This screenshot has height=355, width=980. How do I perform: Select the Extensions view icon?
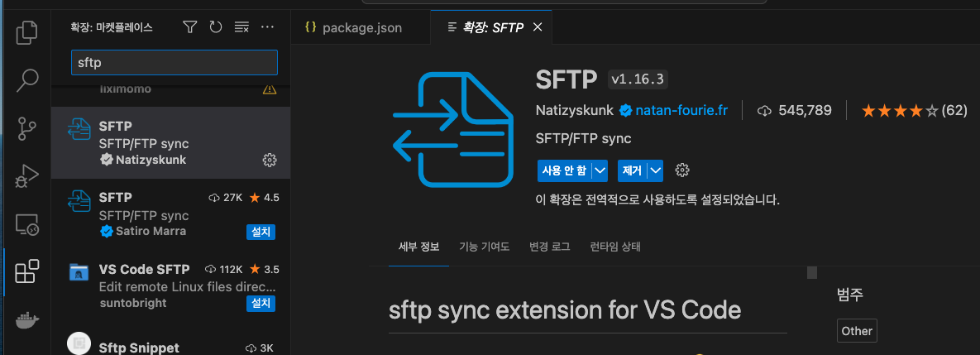click(x=26, y=272)
